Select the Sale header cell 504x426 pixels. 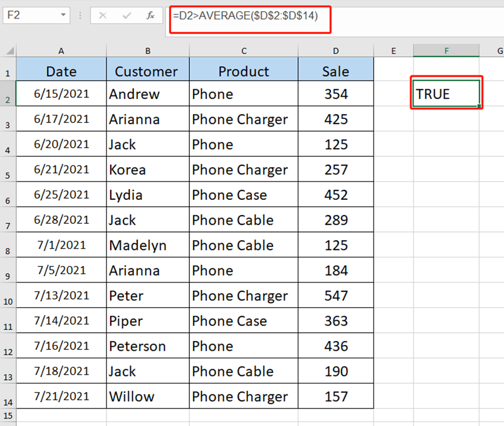[336, 71]
